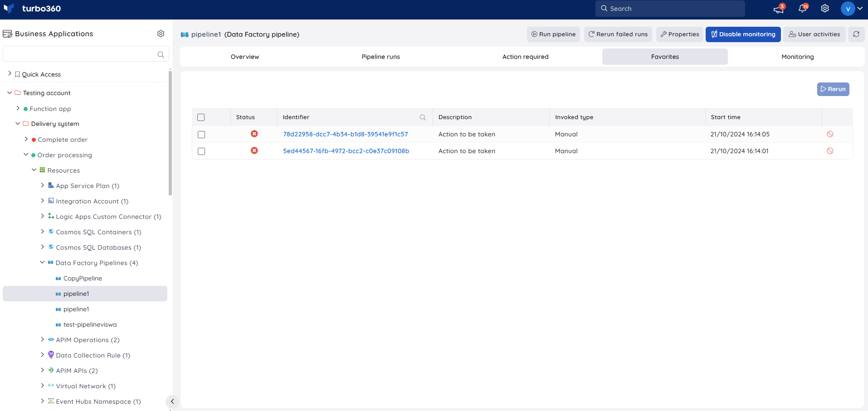Click start time "21/10/2024 16:14:05"
The width and height of the screenshot is (868, 411).
(740, 134)
